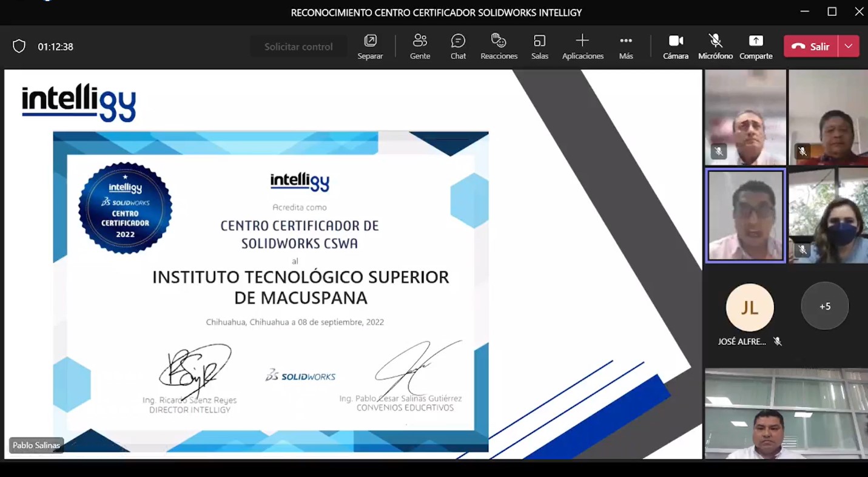Image resolution: width=868 pixels, height=477 pixels.
Task: Select the masked woman's video thumbnail
Action: pyautogui.click(x=828, y=216)
